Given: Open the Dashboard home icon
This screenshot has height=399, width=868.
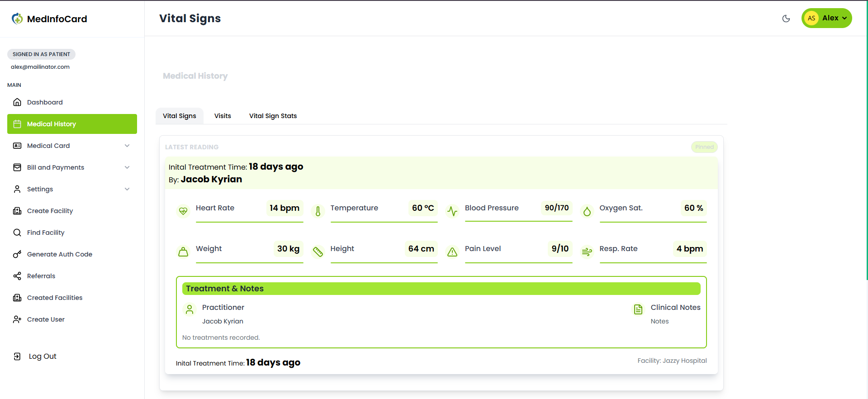Looking at the screenshot, I should pos(17,102).
